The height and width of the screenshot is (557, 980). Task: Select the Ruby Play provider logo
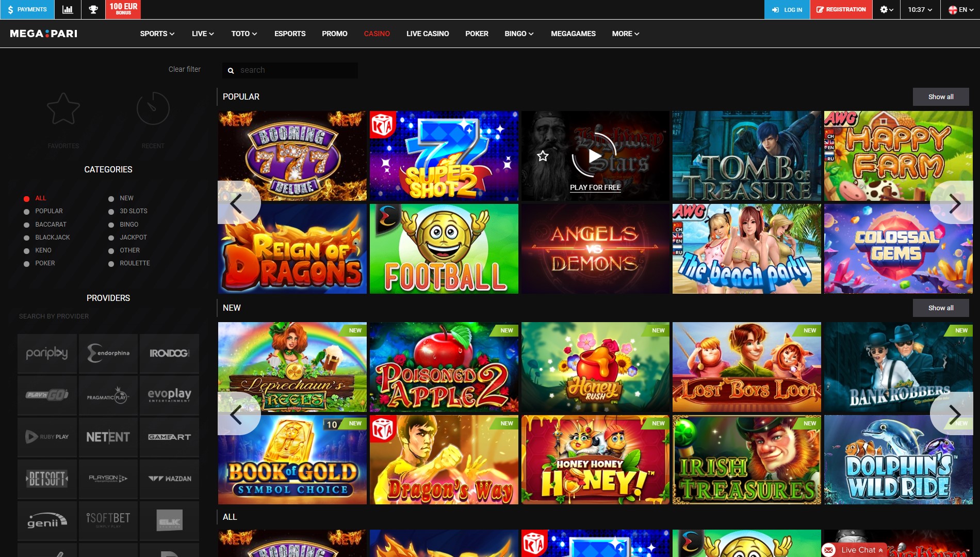pyautogui.click(x=47, y=437)
